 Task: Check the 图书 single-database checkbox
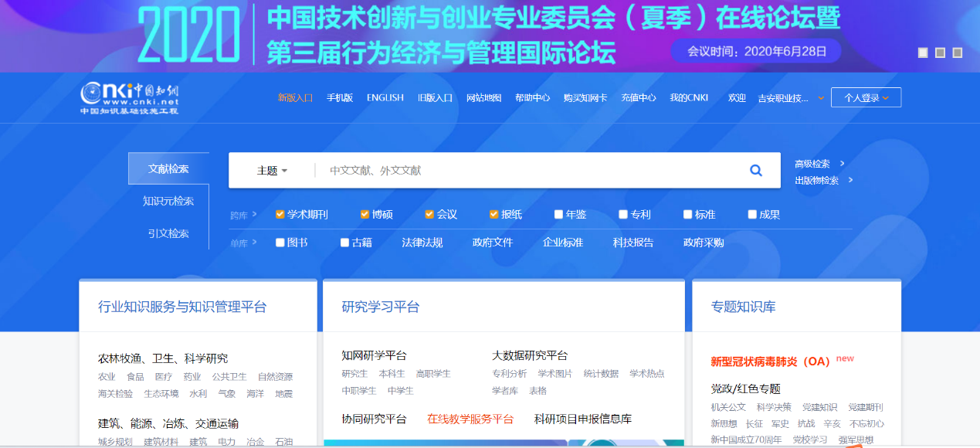[280, 243]
